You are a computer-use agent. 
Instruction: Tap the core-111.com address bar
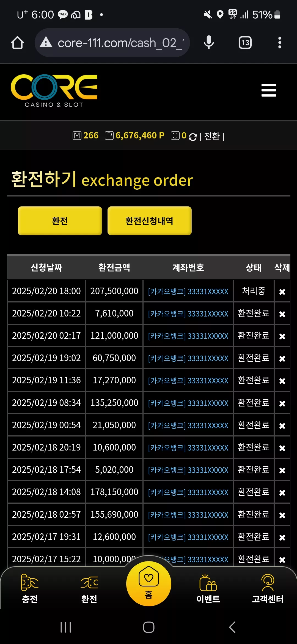112,43
